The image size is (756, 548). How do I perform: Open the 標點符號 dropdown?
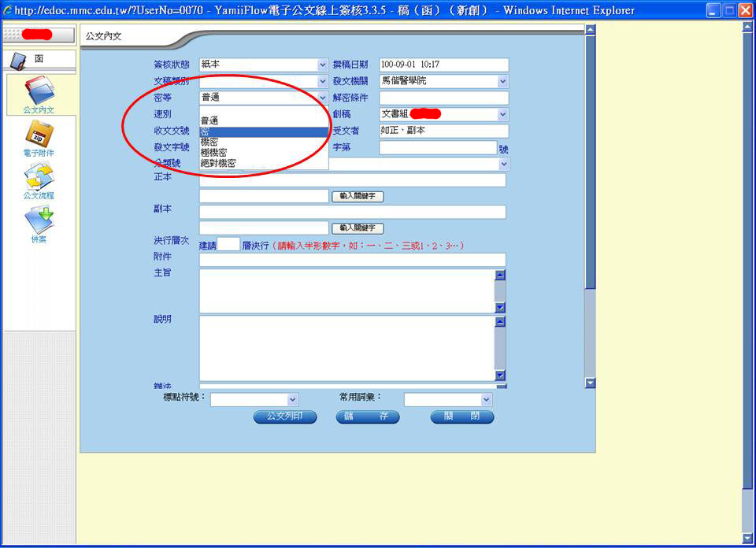pos(292,399)
